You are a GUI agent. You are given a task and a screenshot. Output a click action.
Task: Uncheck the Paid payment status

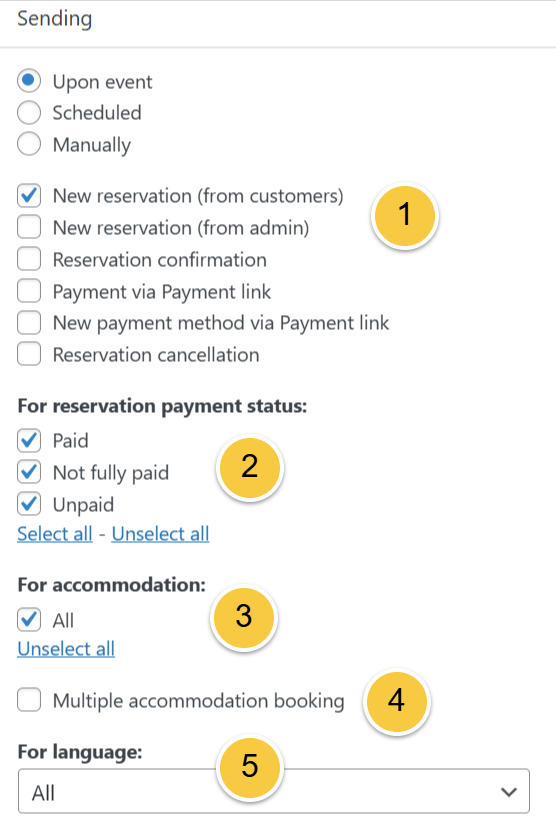(x=29, y=440)
